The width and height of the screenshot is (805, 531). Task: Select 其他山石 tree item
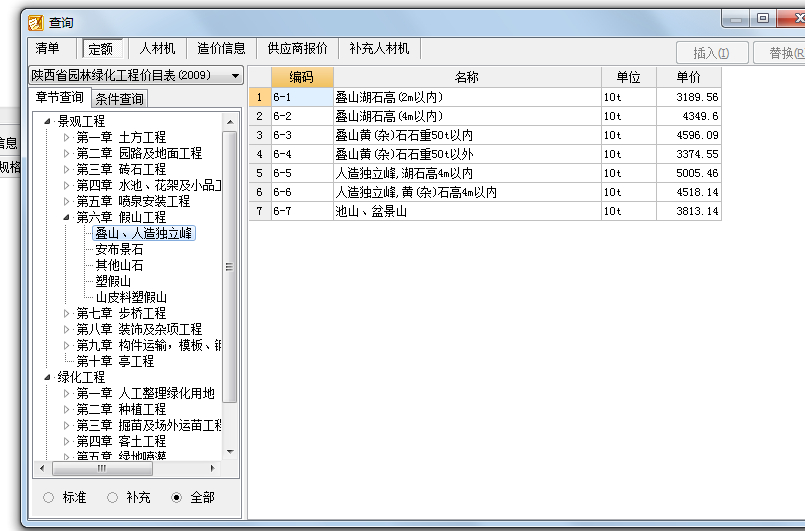click(x=119, y=266)
